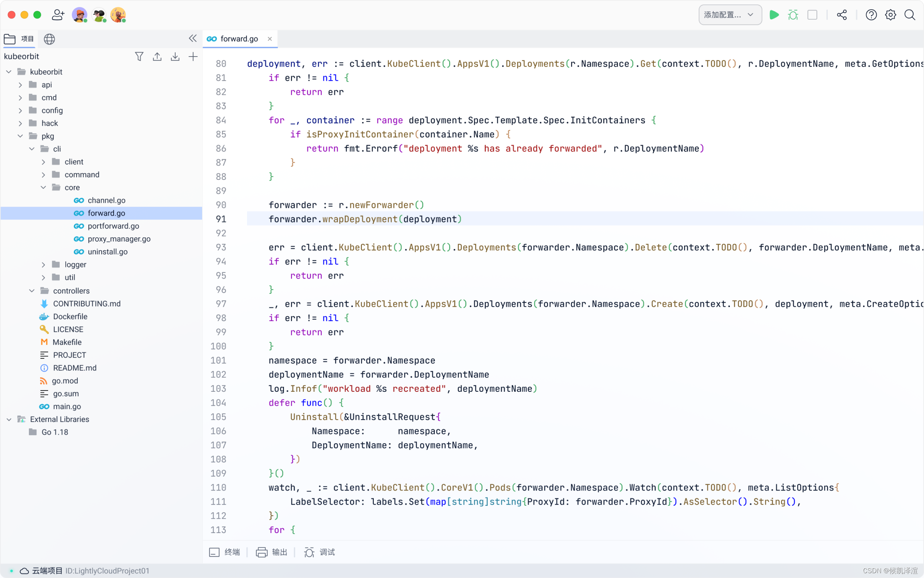
Task: Click the plus icon to add a new file
Action: 193,57
